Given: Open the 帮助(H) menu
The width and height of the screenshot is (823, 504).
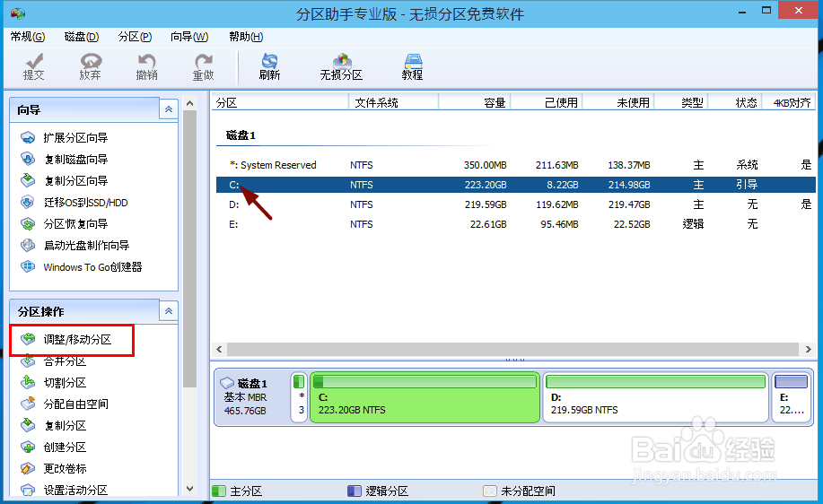Looking at the screenshot, I should pyautogui.click(x=246, y=37).
